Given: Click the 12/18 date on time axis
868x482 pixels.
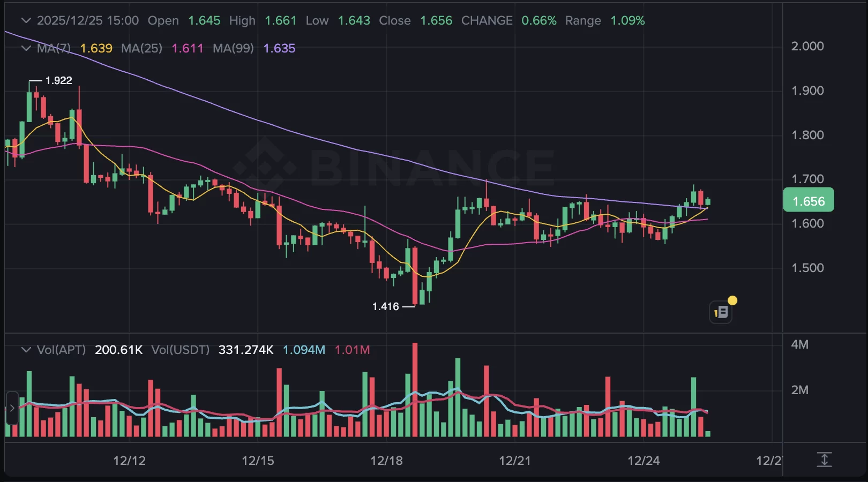Looking at the screenshot, I should coord(386,461).
